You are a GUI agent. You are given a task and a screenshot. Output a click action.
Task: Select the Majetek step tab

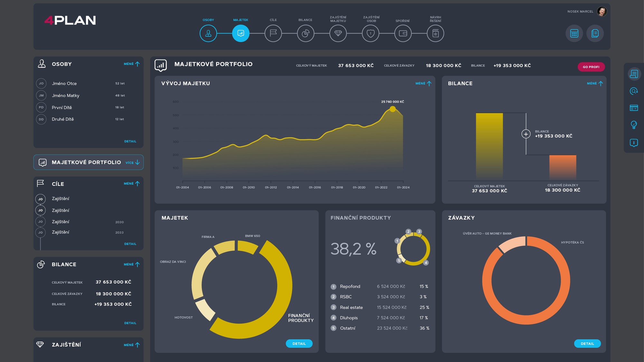click(241, 33)
